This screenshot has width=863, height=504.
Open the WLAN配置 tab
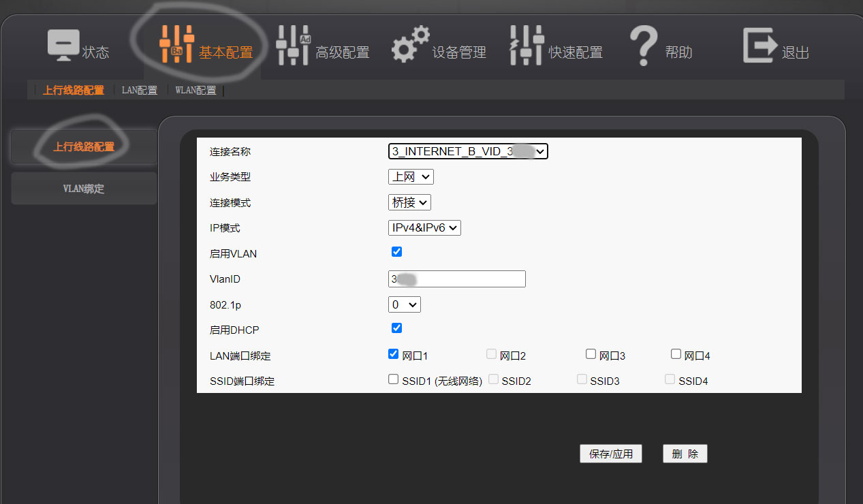(195, 90)
